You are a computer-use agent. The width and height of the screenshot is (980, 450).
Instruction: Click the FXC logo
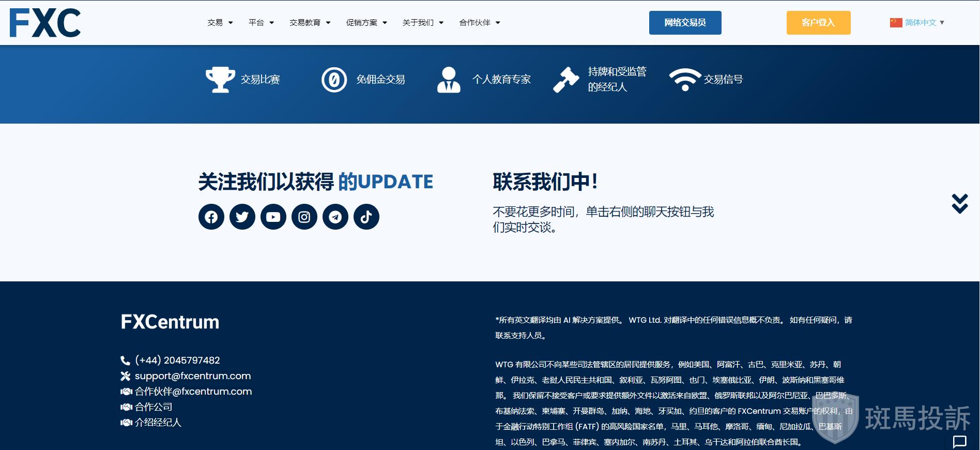pyautogui.click(x=45, y=23)
